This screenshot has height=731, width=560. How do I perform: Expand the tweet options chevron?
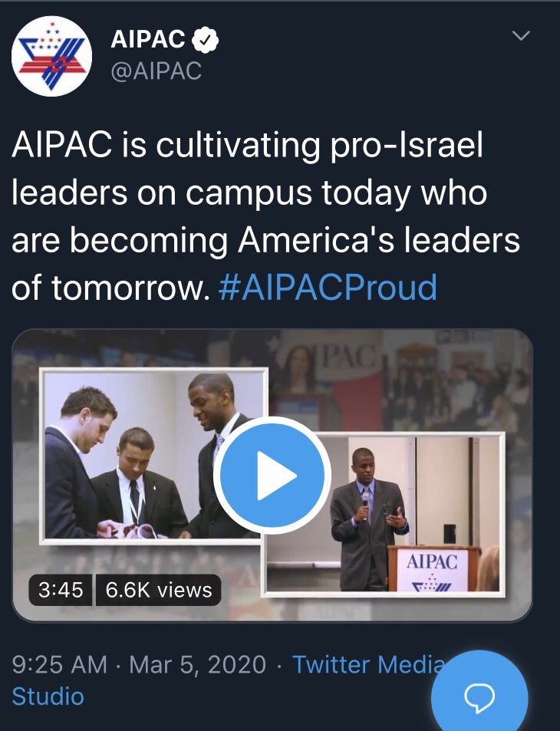[x=521, y=36]
